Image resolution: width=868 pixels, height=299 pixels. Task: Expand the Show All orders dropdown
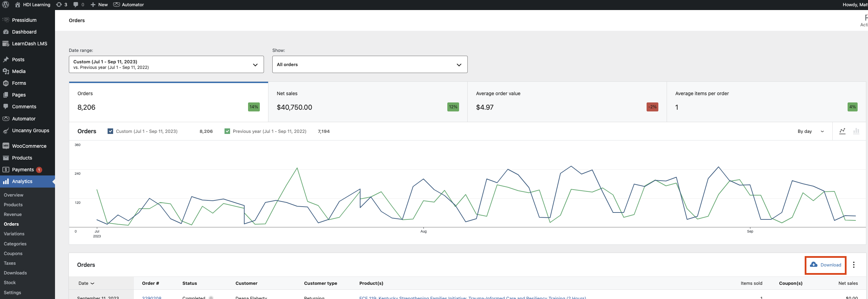(369, 64)
